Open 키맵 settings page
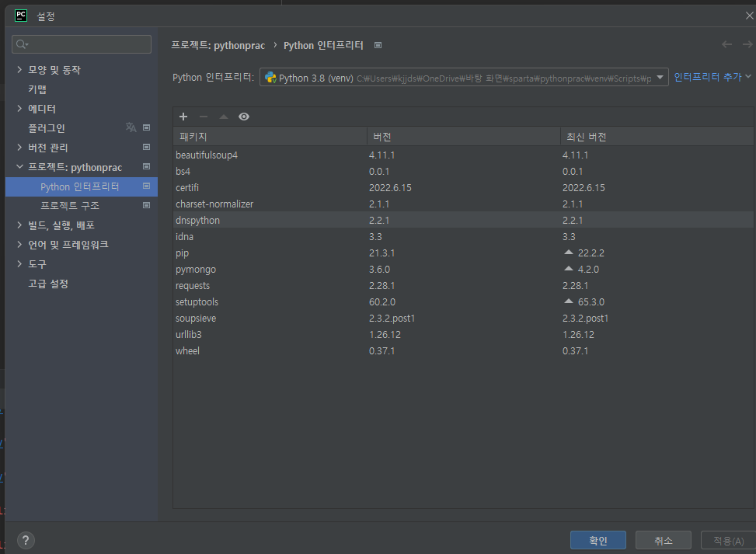This screenshot has width=756, height=554. 37,89
